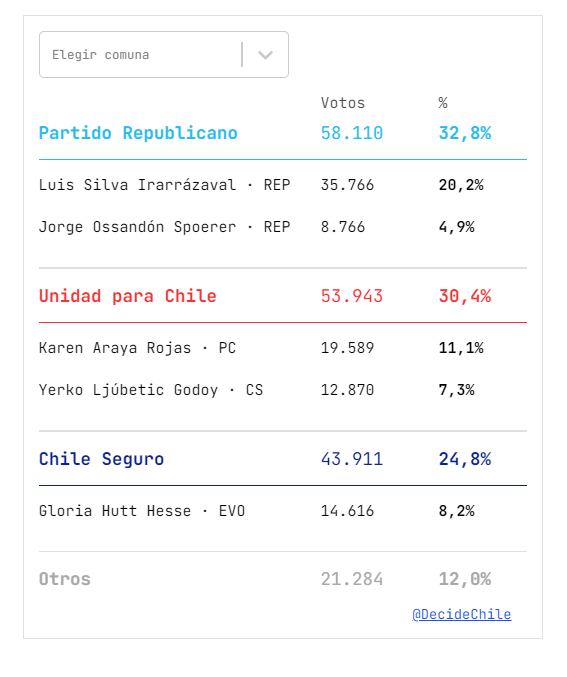This screenshot has width=567, height=677.
Task: Click the 43.911 vote total
Action: click(x=352, y=459)
